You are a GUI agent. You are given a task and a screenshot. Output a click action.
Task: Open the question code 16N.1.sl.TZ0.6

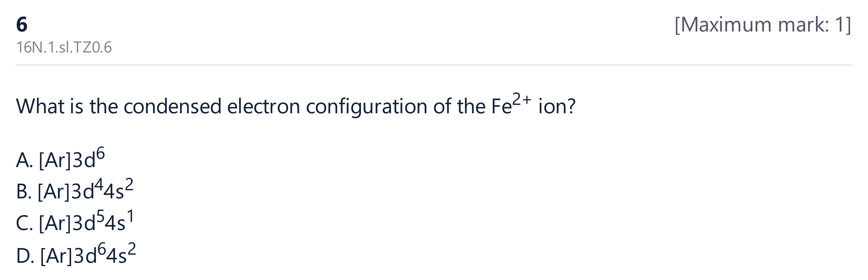(64, 47)
